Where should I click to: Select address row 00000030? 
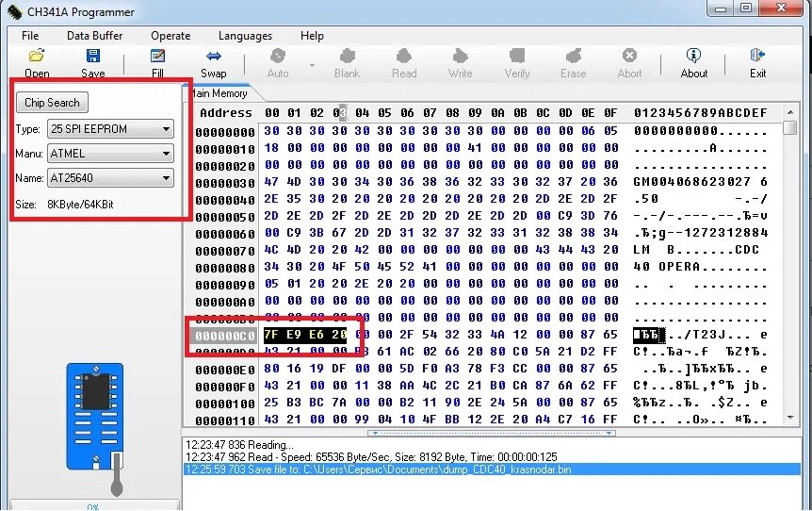pyautogui.click(x=225, y=182)
